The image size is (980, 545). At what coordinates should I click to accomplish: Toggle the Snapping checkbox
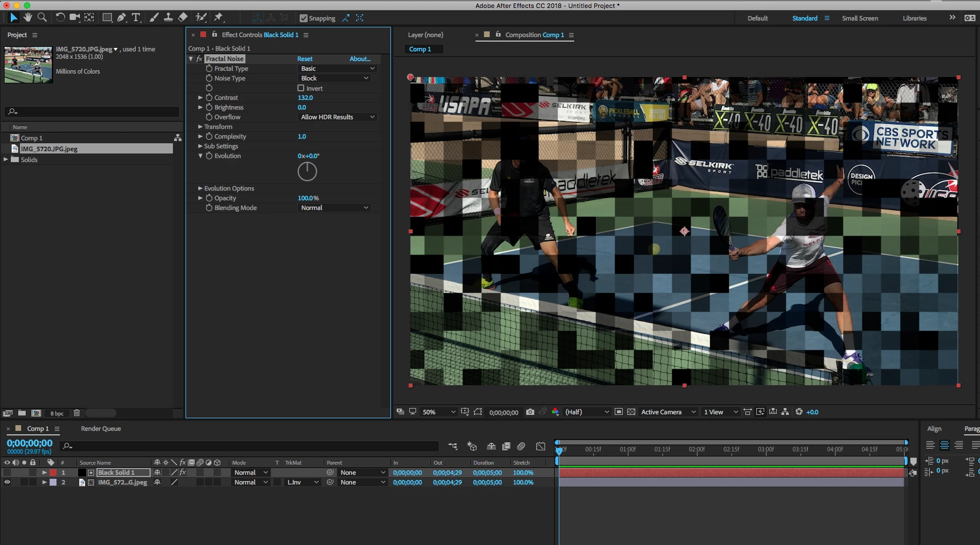point(304,18)
